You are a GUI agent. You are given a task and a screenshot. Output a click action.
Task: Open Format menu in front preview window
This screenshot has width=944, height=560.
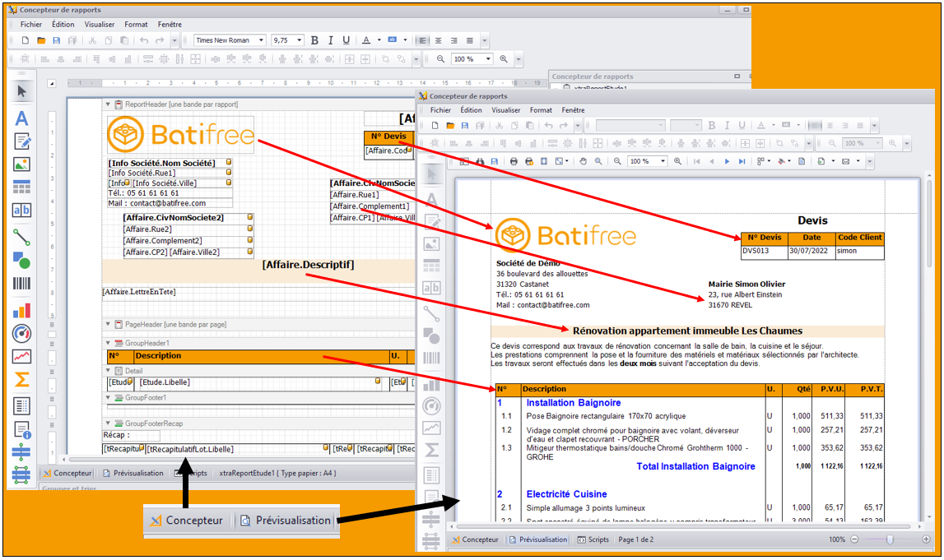click(x=541, y=110)
